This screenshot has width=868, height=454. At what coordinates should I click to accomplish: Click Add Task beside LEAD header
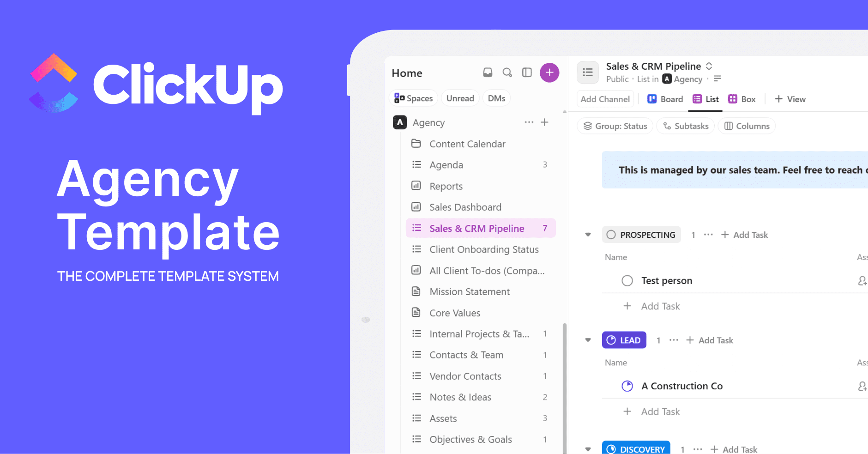(x=710, y=340)
